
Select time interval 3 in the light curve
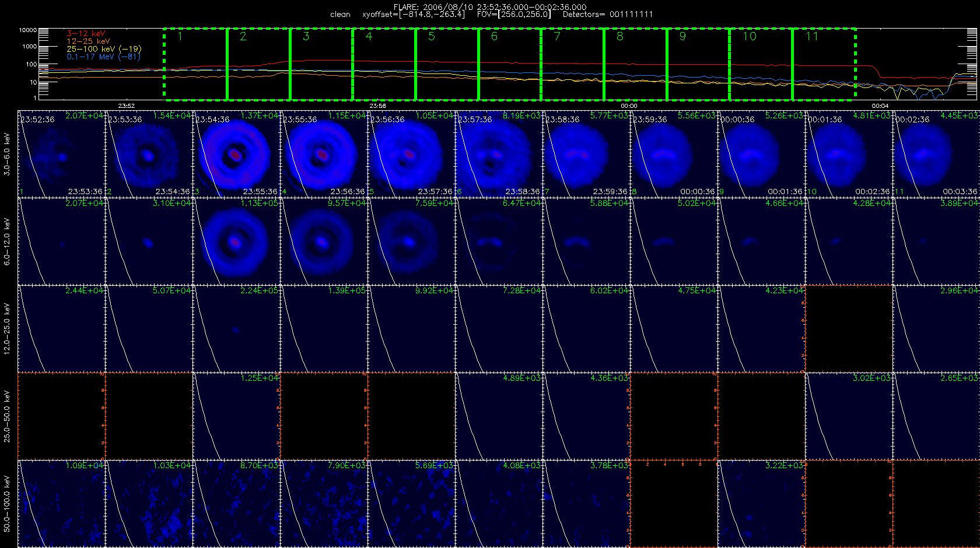pos(321,64)
